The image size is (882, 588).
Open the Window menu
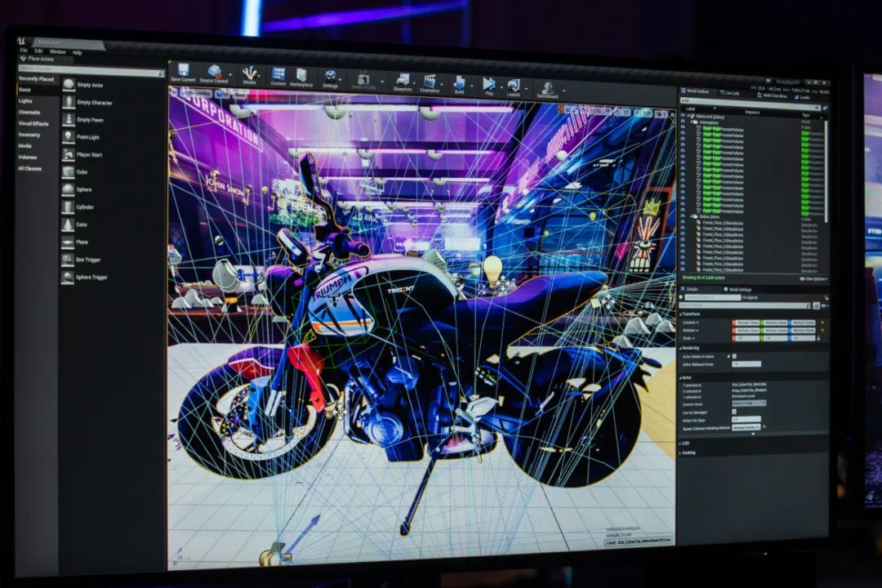(x=57, y=51)
